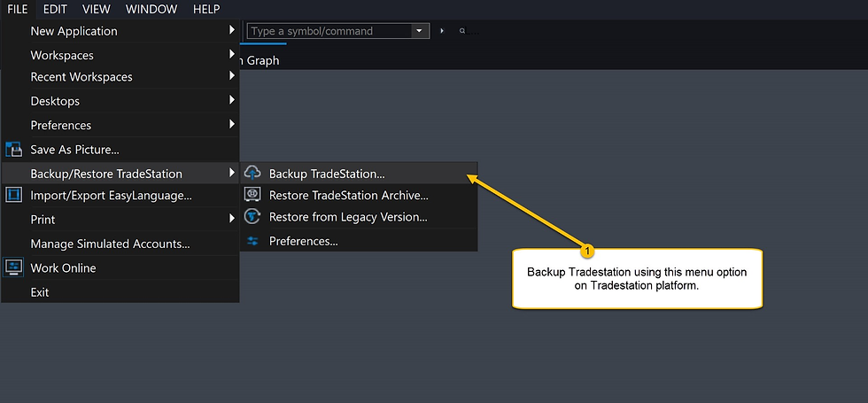Open the symbol/command box dropdown arrow
The width and height of the screenshot is (868, 403).
tap(420, 31)
